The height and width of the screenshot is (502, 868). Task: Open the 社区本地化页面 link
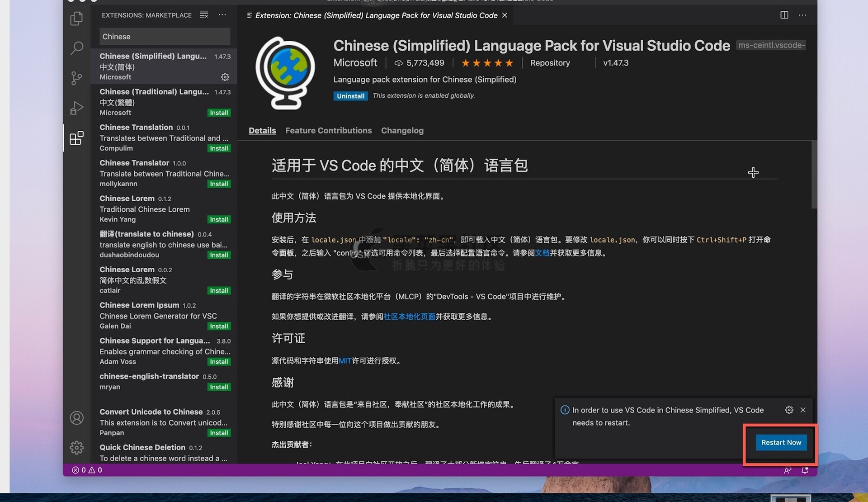[409, 317]
